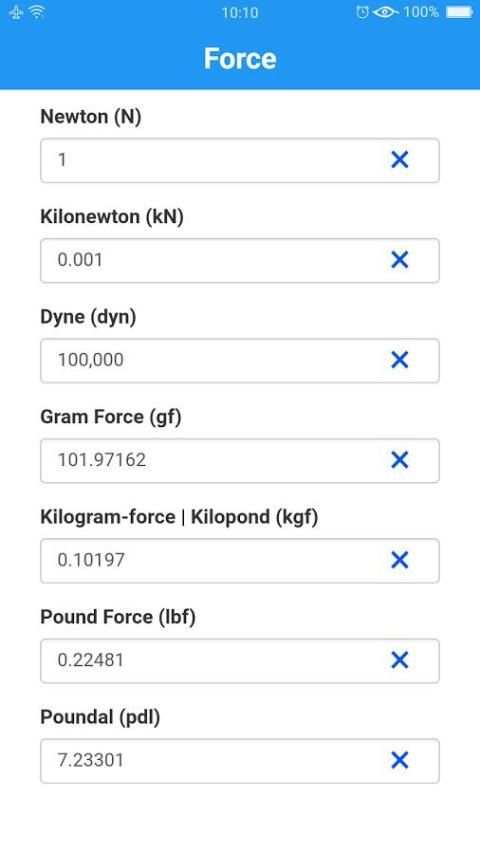Tap the alarm clock status icon
The image size is (480, 854).
click(x=362, y=12)
